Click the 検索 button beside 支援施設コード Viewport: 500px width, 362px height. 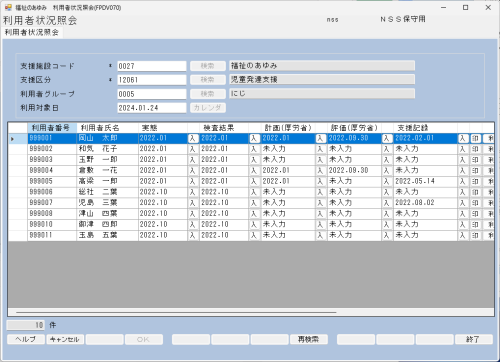coord(208,66)
